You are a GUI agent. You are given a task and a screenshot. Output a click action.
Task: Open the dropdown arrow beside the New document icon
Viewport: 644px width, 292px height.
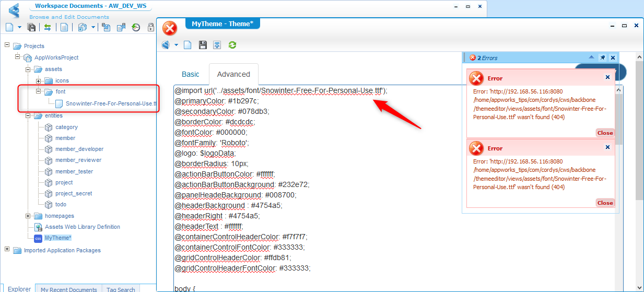[x=19, y=28]
